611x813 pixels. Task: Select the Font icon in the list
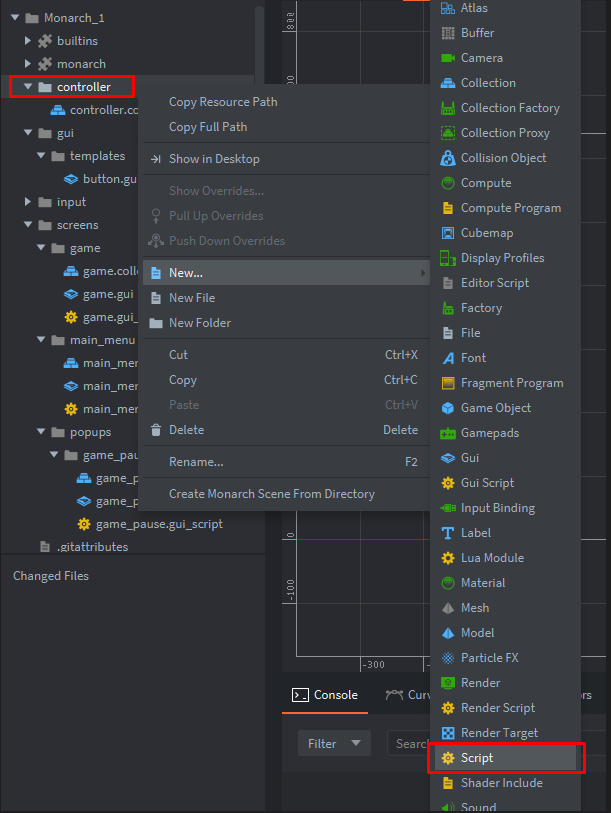tap(447, 358)
